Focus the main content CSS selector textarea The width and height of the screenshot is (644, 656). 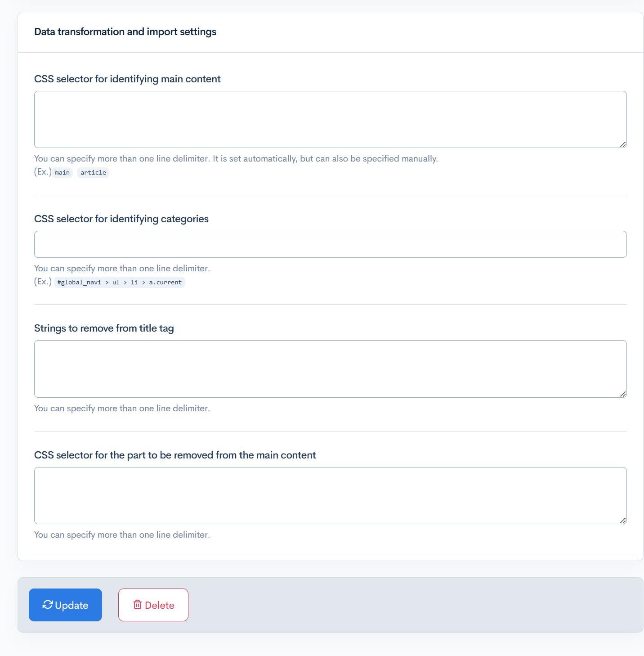coord(330,119)
